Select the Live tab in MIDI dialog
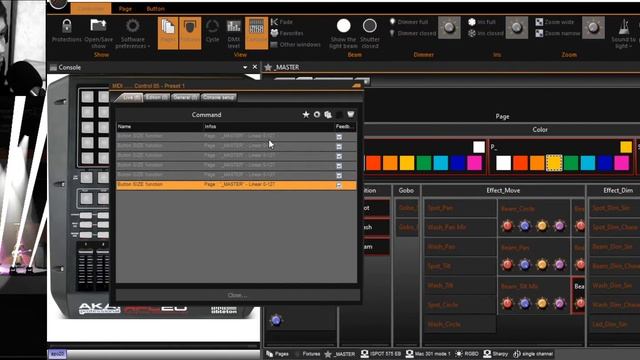640x360 pixels. click(x=130, y=98)
